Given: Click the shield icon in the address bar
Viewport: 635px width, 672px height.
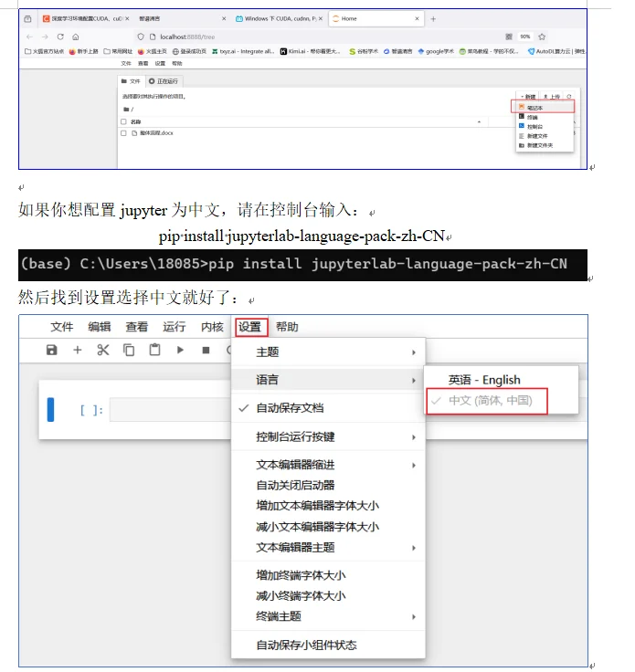Looking at the screenshot, I should tap(140, 37).
